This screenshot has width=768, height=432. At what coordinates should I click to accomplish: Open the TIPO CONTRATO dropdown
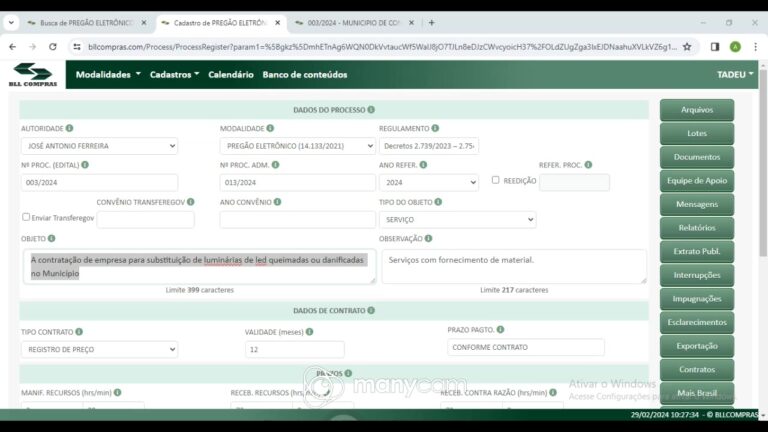(x=99, y=349)
